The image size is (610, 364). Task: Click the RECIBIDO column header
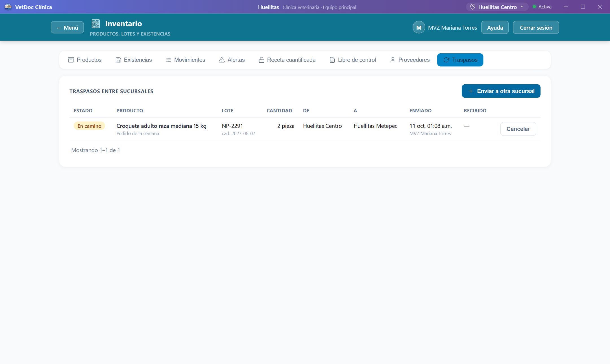(475, 111)
